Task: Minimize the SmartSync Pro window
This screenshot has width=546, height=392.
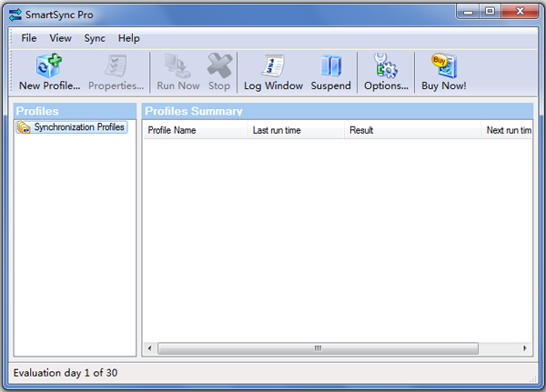Action: [x=468, y=12]
